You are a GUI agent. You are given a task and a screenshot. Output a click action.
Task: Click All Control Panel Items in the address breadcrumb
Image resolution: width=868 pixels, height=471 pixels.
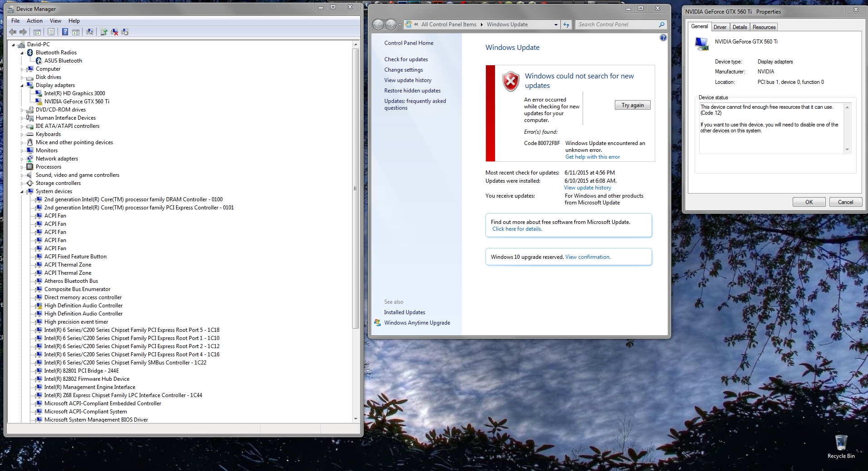click(449, 24)
